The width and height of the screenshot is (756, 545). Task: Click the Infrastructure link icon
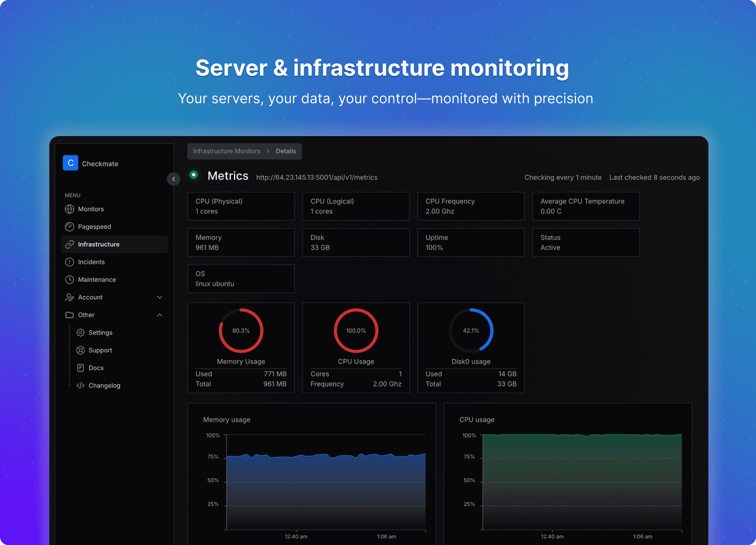click(x=70, y=244)
